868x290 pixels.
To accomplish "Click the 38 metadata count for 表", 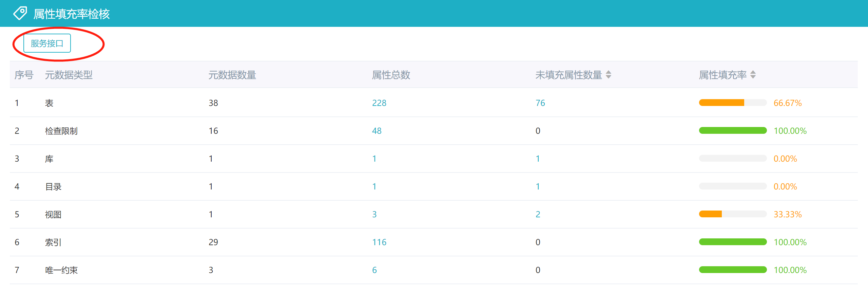I will pyautogui.click(x=213, y=103).
